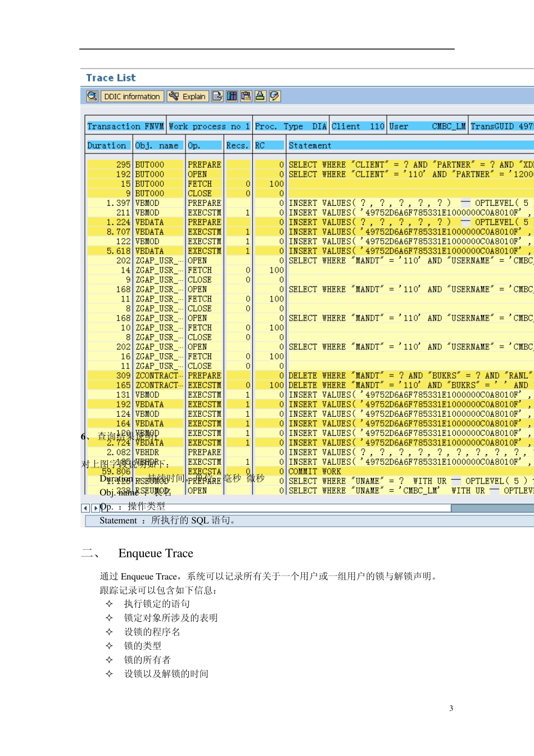Viewport: 534px width, 756px height.
Task: Click the print-style toolbar icon
Action: [260, 96]
